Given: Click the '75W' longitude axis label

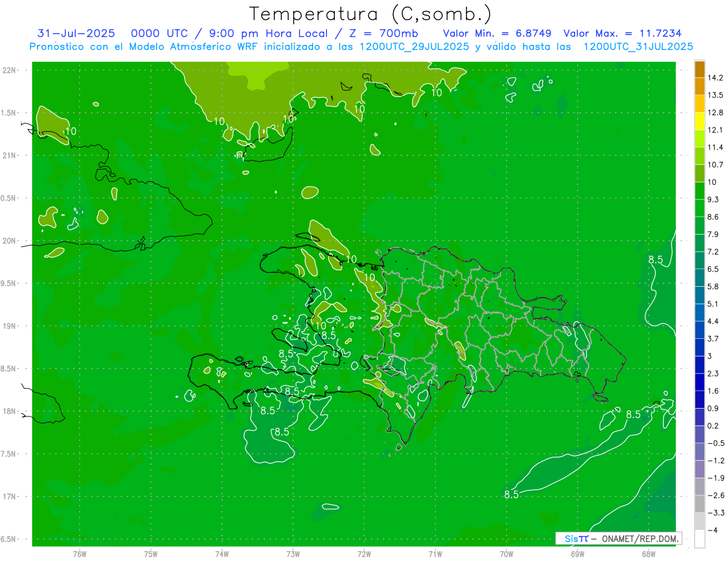Looking at the screenshot, I should point(151,554).
